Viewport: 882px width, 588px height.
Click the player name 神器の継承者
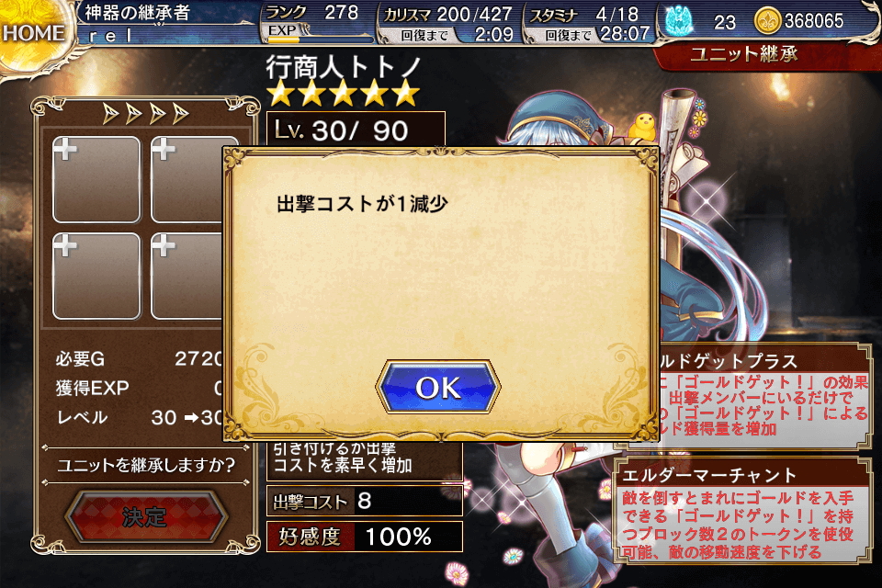point(138,12)
